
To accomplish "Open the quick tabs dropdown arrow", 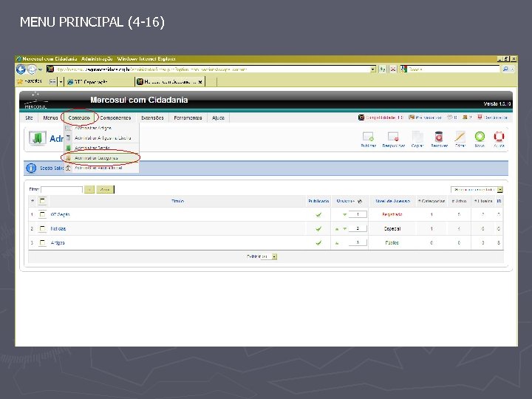I will pos(61,82).
